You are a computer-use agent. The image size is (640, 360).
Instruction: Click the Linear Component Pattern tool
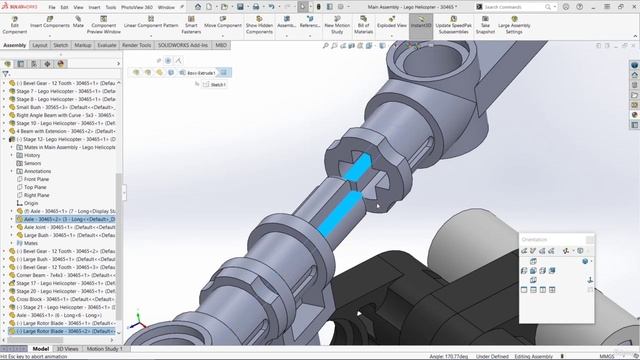point(151,22)
